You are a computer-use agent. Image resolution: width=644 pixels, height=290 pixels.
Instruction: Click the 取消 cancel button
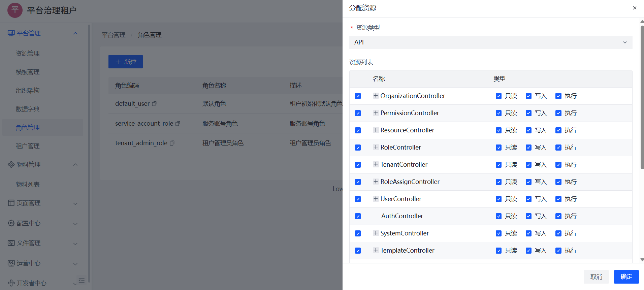coord(596,277)
